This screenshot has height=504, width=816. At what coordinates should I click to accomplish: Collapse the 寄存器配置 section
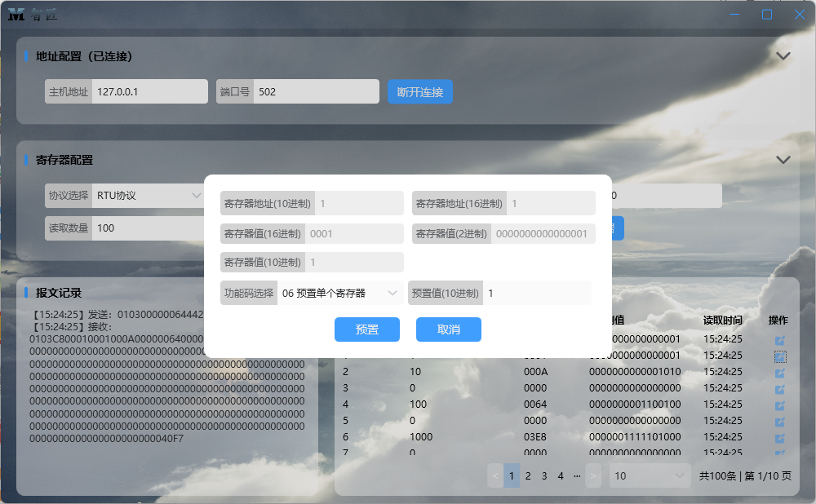click(x=783, y=159)
